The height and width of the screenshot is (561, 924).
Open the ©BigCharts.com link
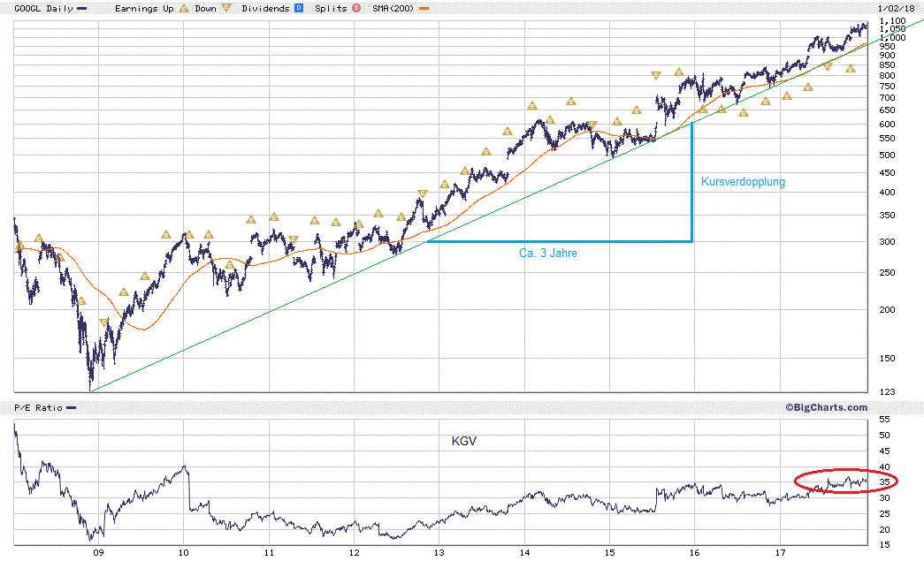pyautogui.click(x=826, y=407)
